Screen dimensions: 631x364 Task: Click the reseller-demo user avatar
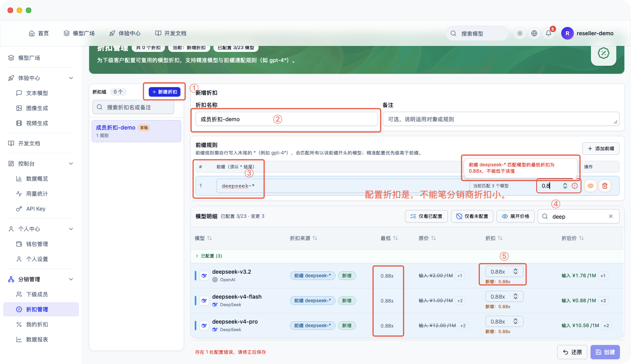click(x=567, y=33)
